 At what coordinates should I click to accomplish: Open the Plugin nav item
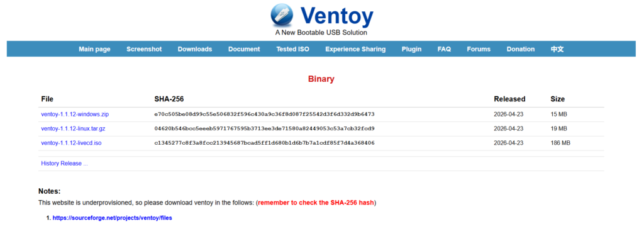point(411,49)
